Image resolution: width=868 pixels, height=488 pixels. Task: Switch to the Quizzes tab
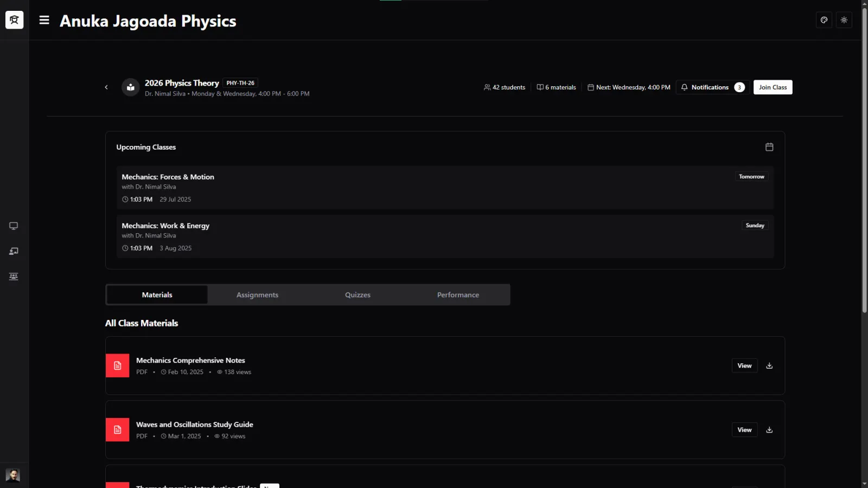[358, 295]
